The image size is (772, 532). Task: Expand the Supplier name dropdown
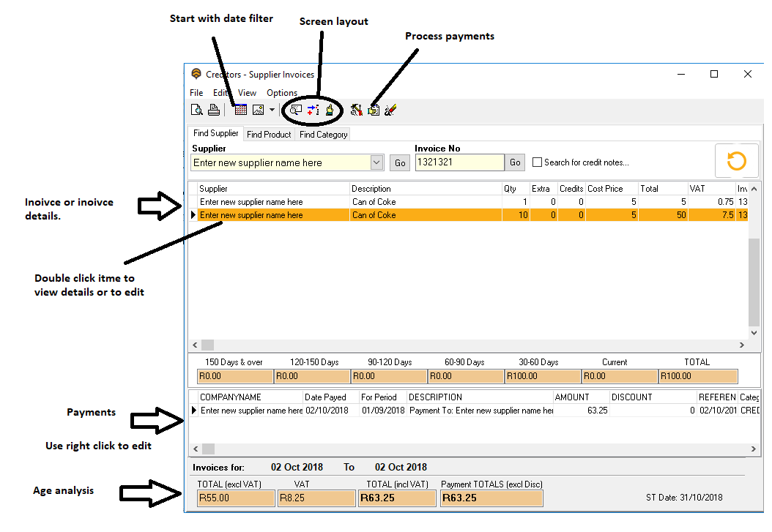click(x=376, y=162)
